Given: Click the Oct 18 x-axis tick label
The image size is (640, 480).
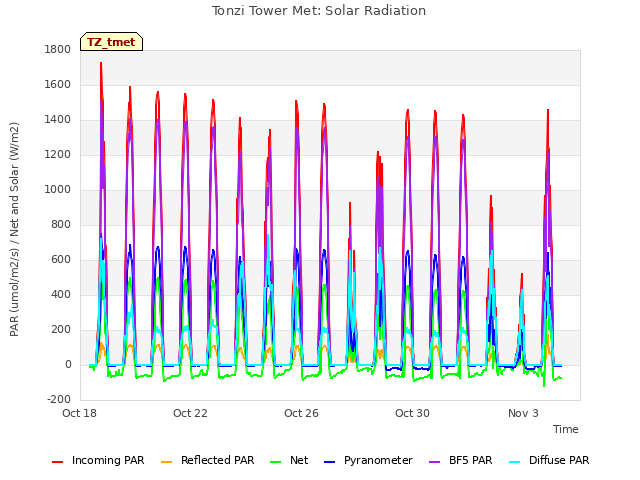Looking at the screenshot, I should pyautogui.click(x=80, y=413).
